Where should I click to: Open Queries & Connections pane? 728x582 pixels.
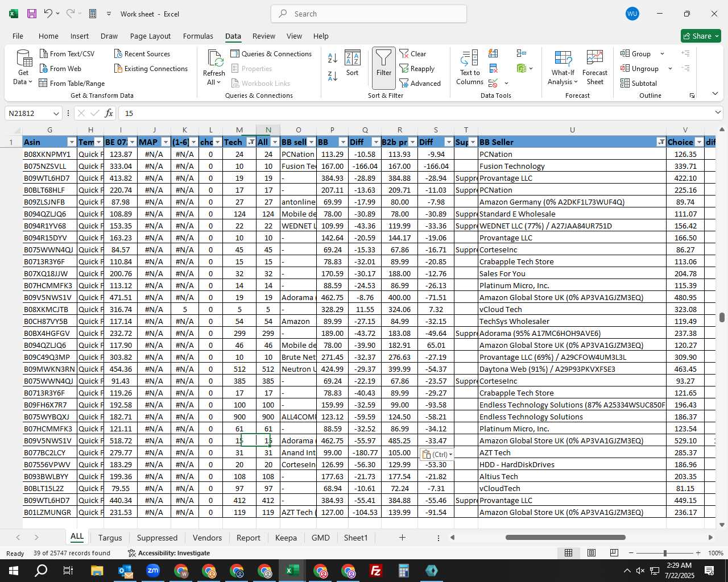[271, 53]
